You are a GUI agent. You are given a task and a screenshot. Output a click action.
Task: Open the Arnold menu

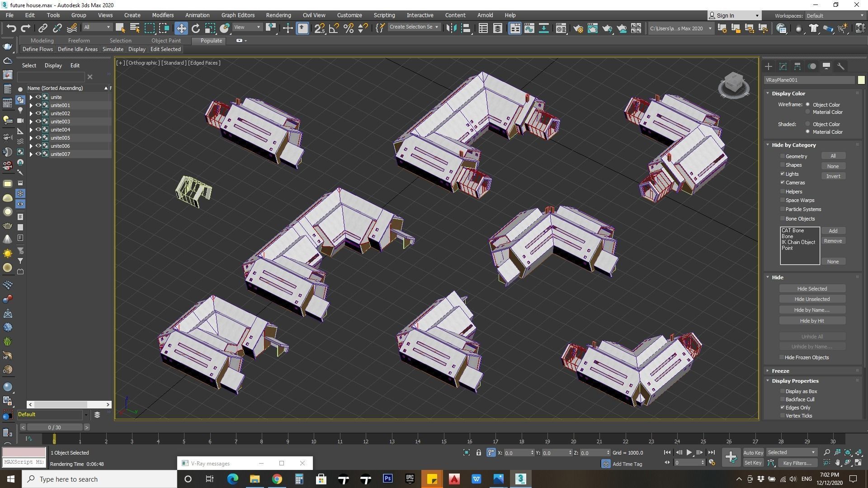485,15
